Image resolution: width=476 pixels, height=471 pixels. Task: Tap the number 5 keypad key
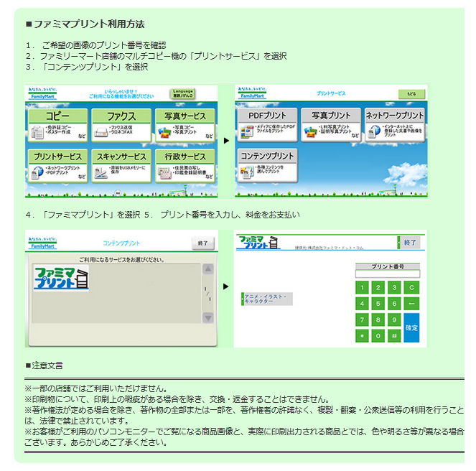pyautogui.click(x=378, y=304)
